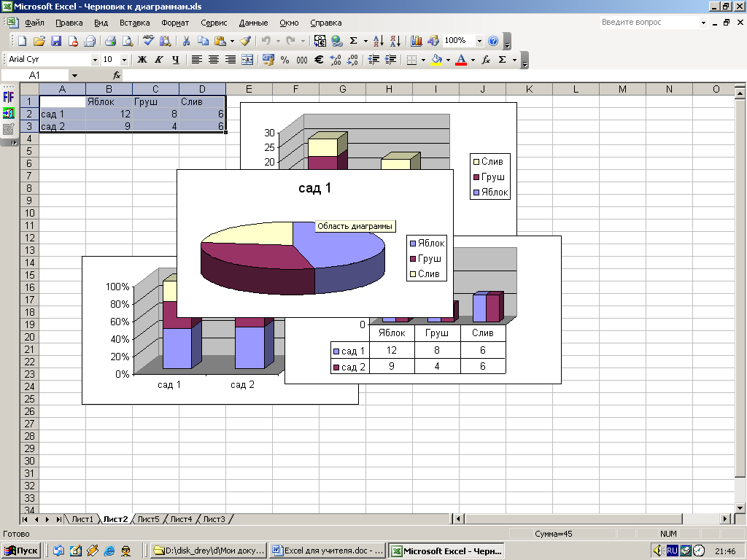Activate the Format Painter brush
This screenshot has height=560, width=747.
pyautogui.click(x=245, y=41)
